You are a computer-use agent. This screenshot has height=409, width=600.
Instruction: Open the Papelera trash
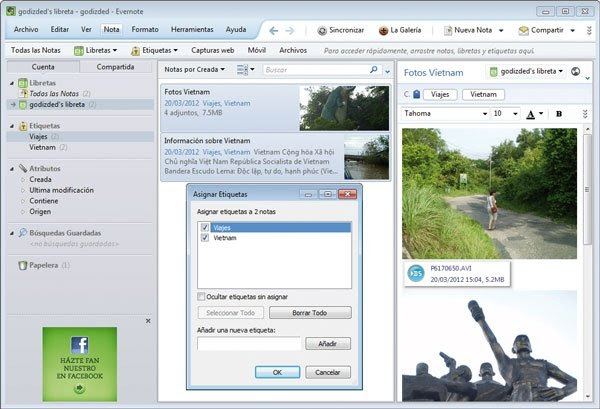44,265
